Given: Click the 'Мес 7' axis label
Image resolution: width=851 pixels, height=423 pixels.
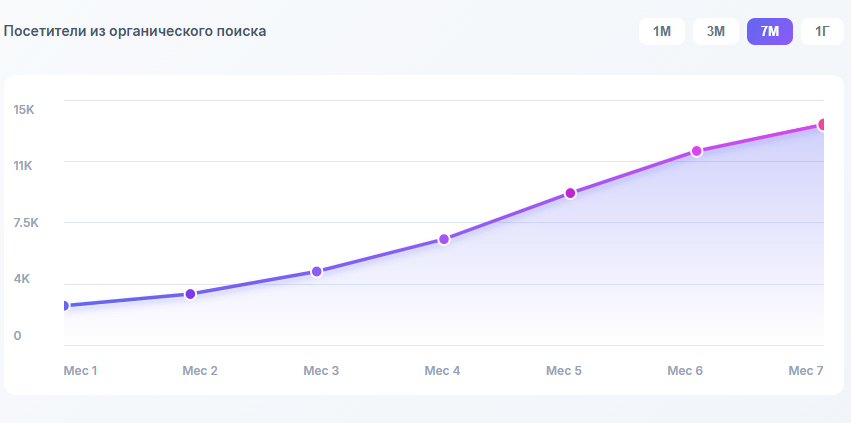Looking at the screenshot, I should 806,371.
